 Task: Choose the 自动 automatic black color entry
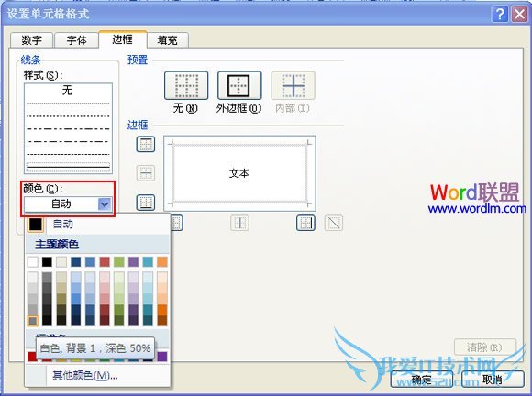98,224
